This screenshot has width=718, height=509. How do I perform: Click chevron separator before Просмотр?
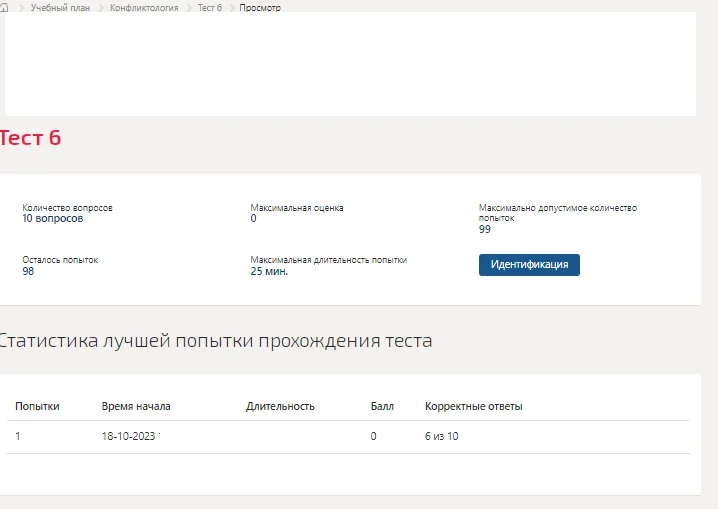(x=232, y=8)
